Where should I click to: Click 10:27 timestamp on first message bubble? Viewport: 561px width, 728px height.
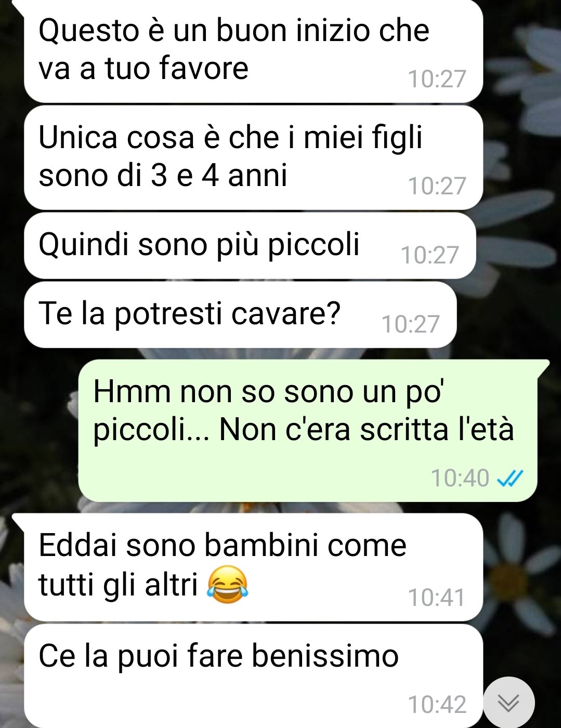[x=437, y=79]
